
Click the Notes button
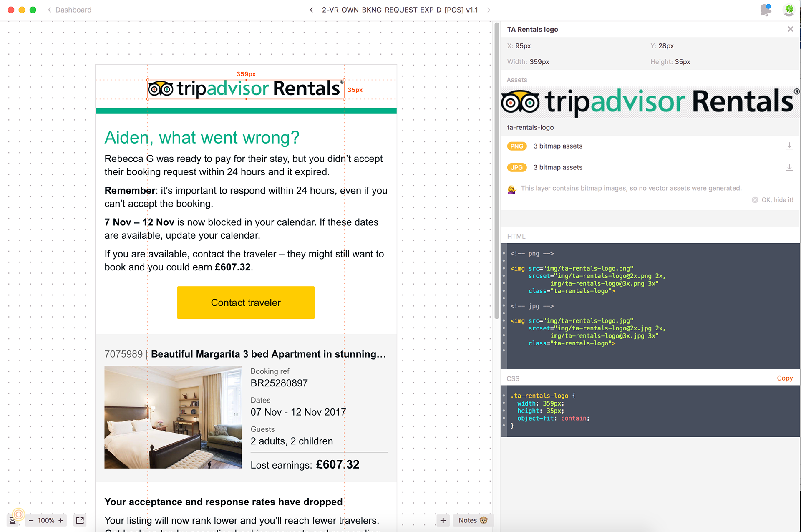[473, 520]
